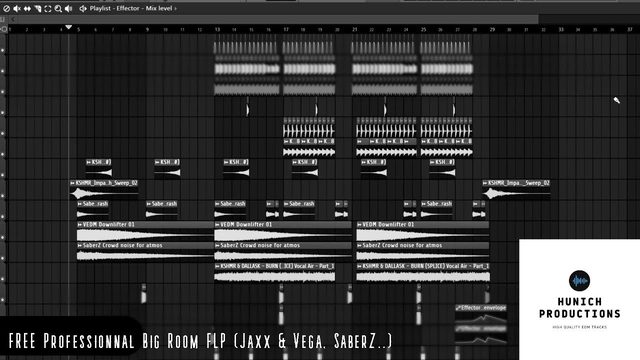This screenshot has width=640, height=360.
Task: Select the Slip tool double-arrow icon
Action: [27, 8]
